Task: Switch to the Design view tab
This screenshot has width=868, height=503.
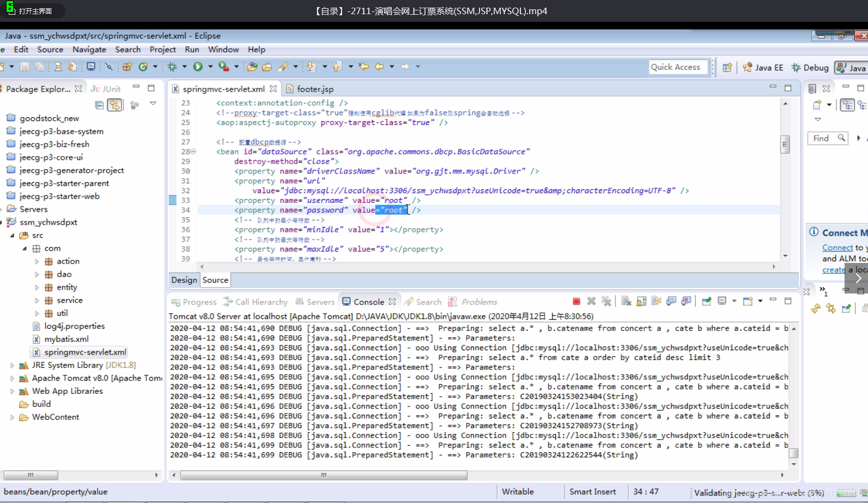Action: pos(184,280)
